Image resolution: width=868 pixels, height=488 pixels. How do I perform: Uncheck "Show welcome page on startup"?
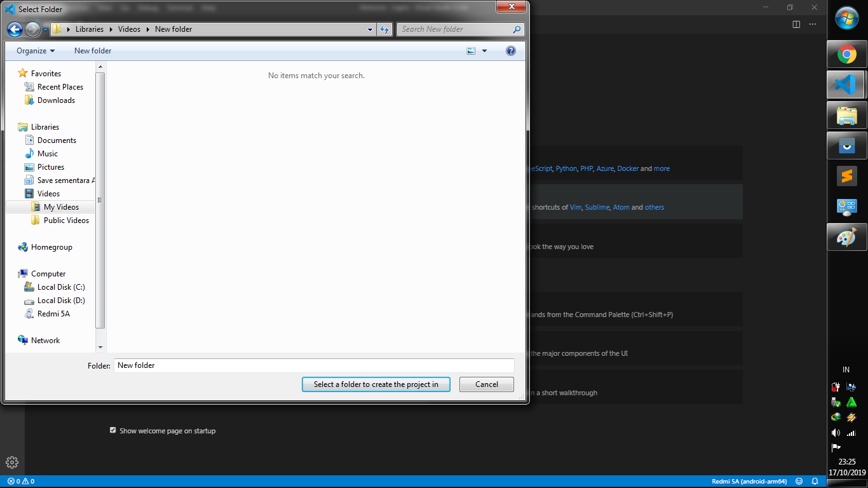[113, 430]
